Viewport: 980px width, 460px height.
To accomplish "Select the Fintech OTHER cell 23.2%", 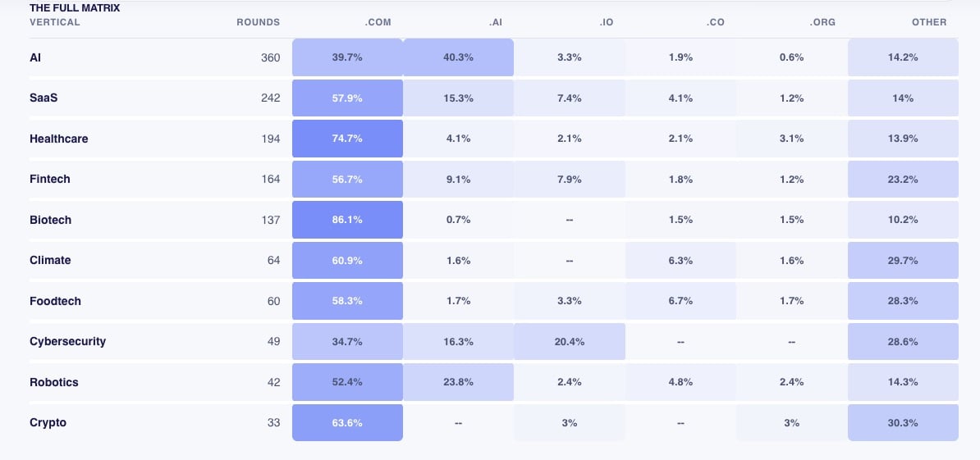I will [903, 179].
